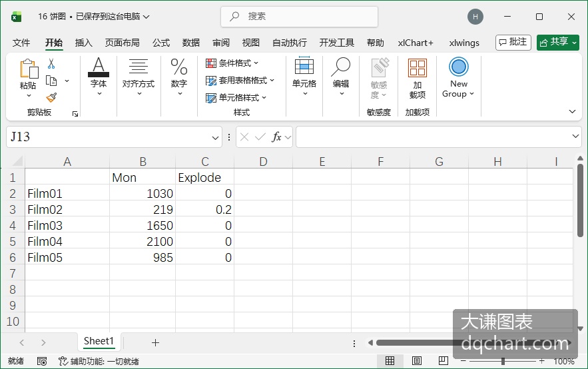Image resolution: width=588 pixels, height=369 pixels.
Task: Click the Excel app icon in title bar
Action: click(16, 17)
